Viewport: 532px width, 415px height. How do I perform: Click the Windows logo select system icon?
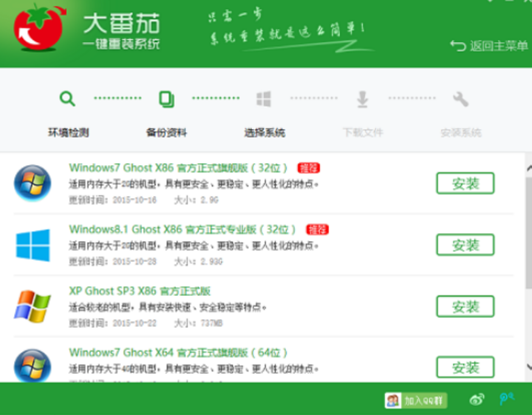[x=264, y=99]
